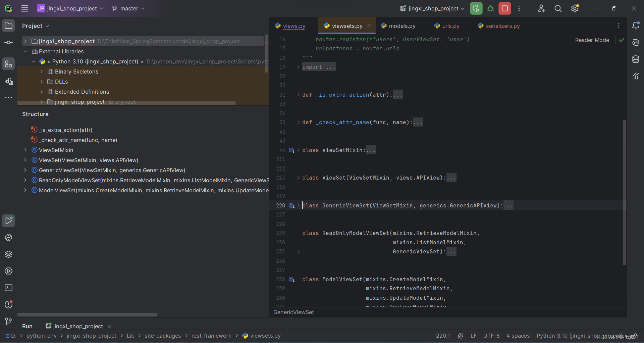644x343 pixels.
Task: Show subclasses gutter icon for ModelViewSet
Action: (291, 279)
